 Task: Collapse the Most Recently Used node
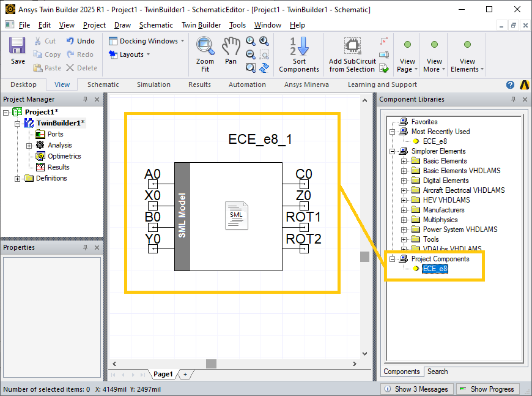click(392, 132)
